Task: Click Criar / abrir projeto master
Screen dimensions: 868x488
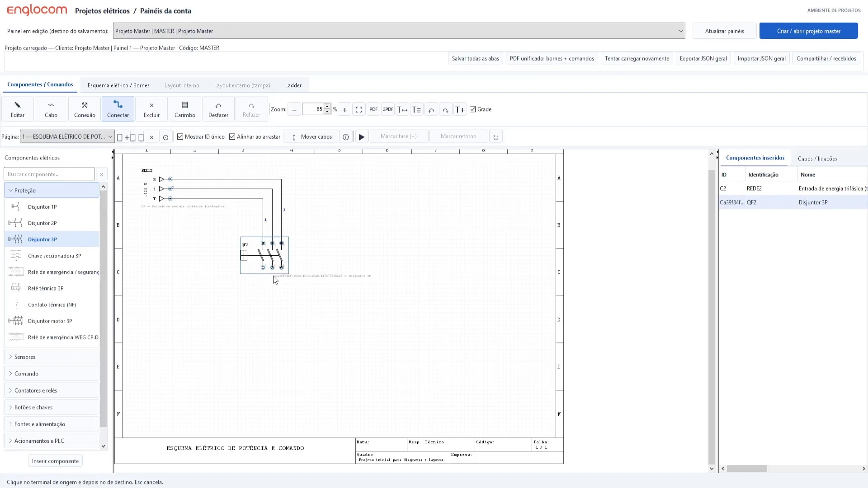Action: pos(809,31)
